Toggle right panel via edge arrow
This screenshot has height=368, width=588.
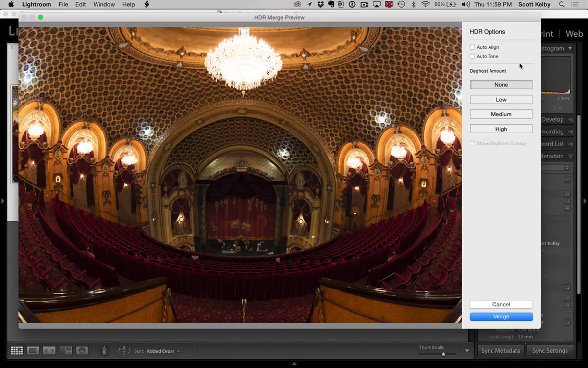585,201
